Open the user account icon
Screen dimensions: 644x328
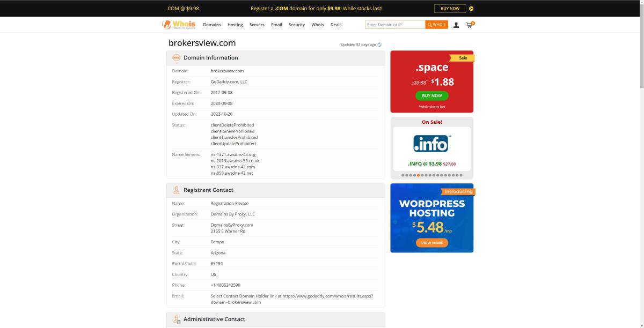(x=456, y=24)
